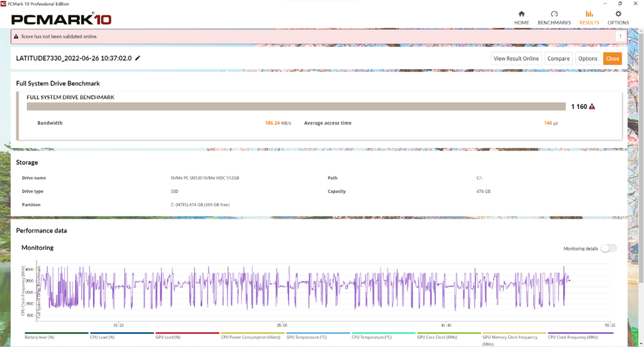Viewport: 644px width, 347px height.
Task: Open the Options button for this result
Action: pyautogui.click(x=587, y=58)
